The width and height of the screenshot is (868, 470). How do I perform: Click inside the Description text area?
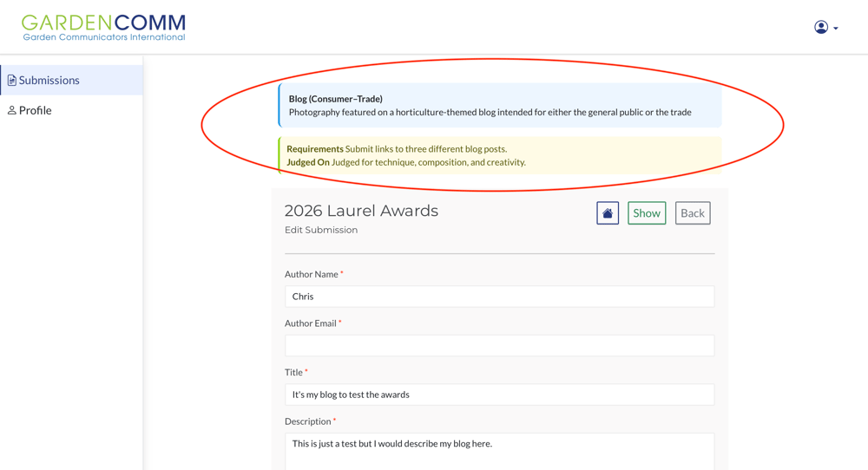(499, 451)
